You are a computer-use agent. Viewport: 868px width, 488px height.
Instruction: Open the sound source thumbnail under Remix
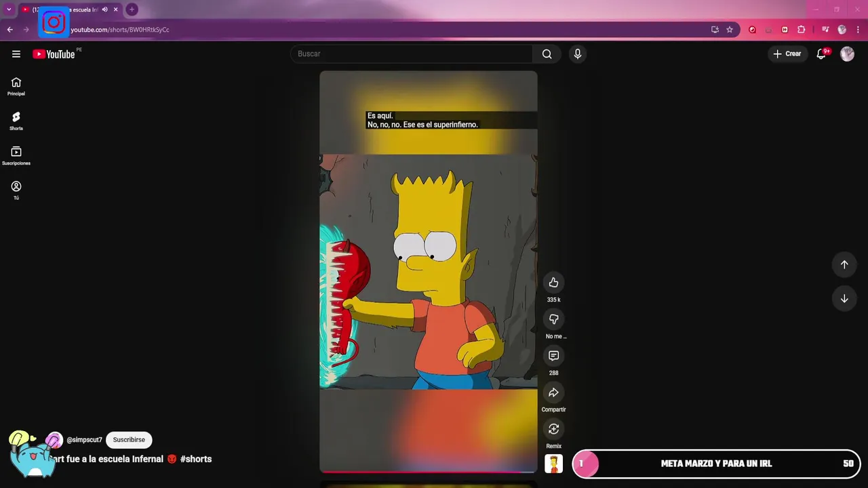pyautogui.click(x=553, y=464)
